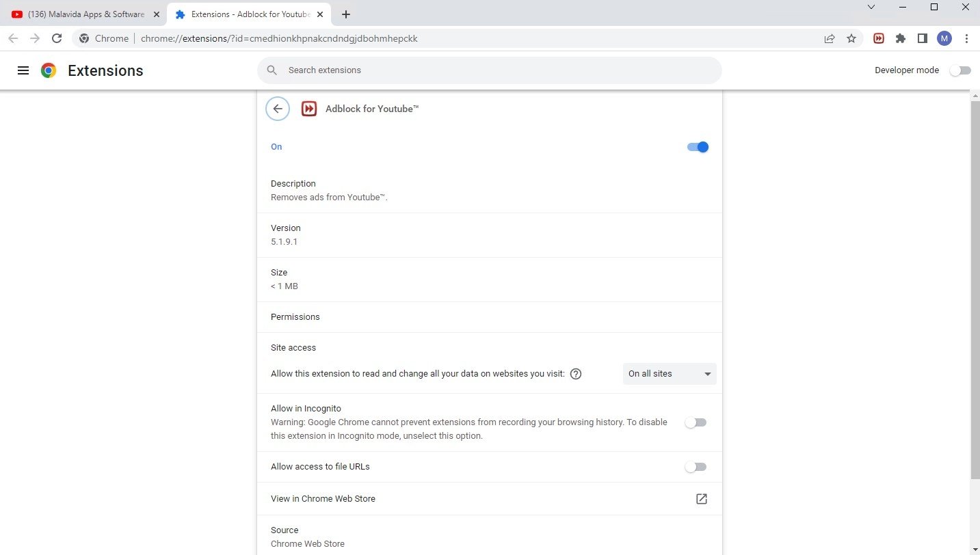Image resolution: width=980 pixels, height=555 pixels.
Task: Toggle Developer mode on
Action: [960, 70]
